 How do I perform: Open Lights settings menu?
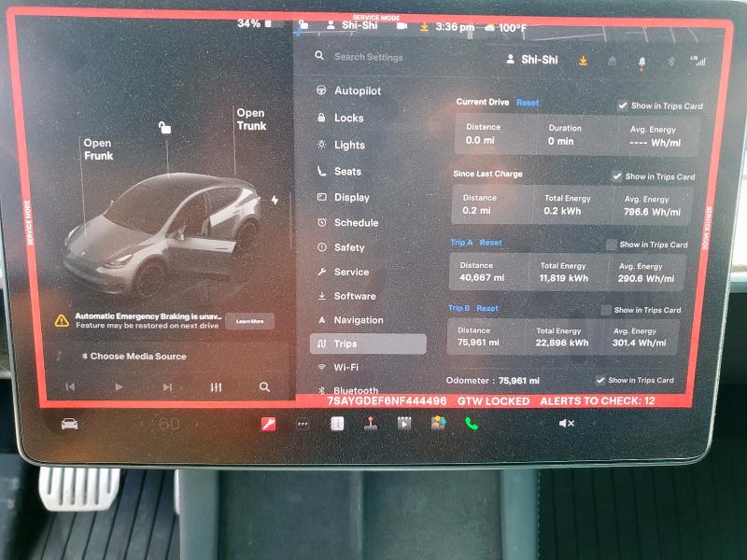click(x=341, y=145)
